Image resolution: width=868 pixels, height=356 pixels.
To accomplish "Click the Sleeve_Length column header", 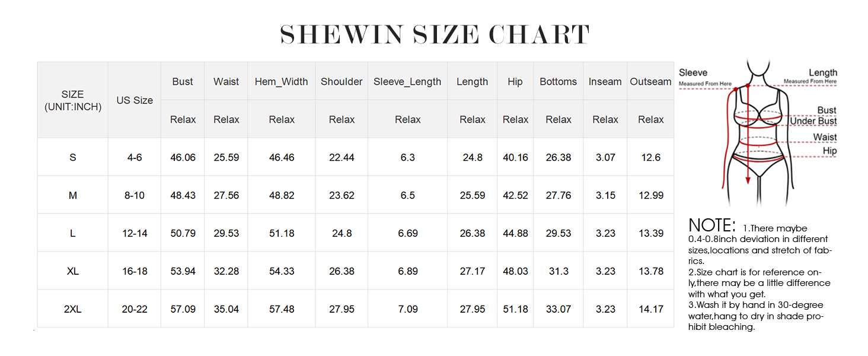I will (407, 82).
